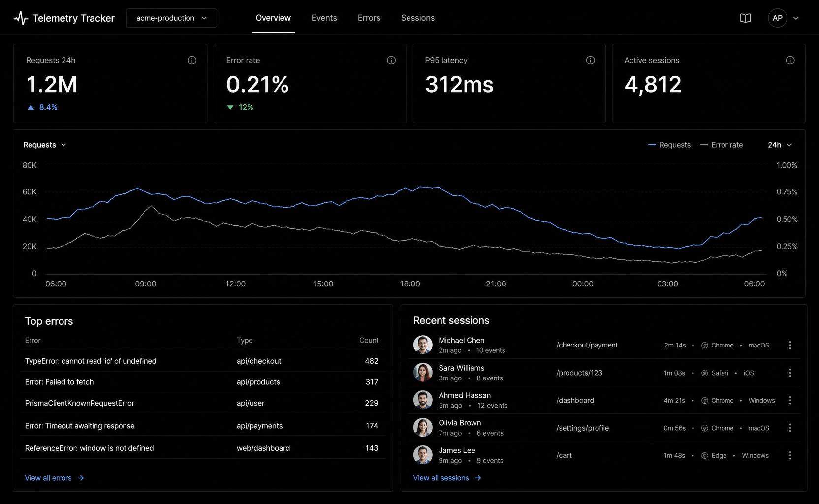Switch to the Errors tab
The width and height of the screenshot is (819, 504).
tap(369, 18)
